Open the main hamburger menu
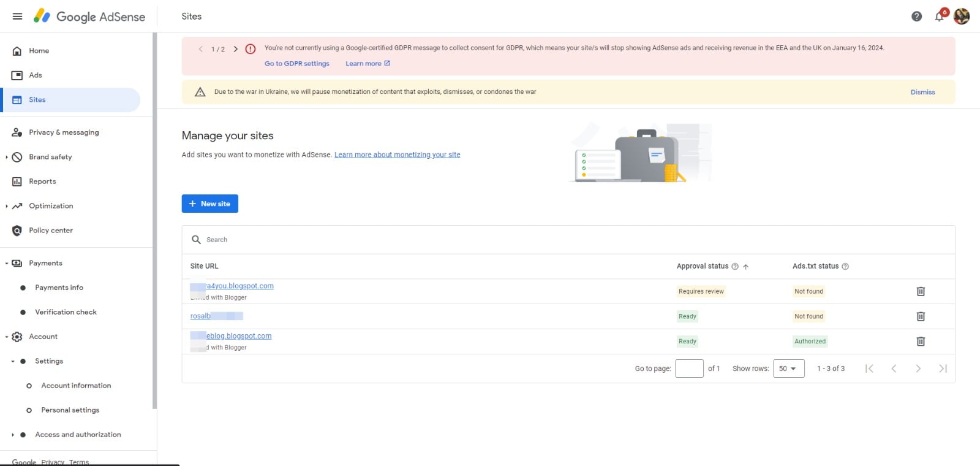980x466 pixels. pyautogui.click(x=17, y=17)
